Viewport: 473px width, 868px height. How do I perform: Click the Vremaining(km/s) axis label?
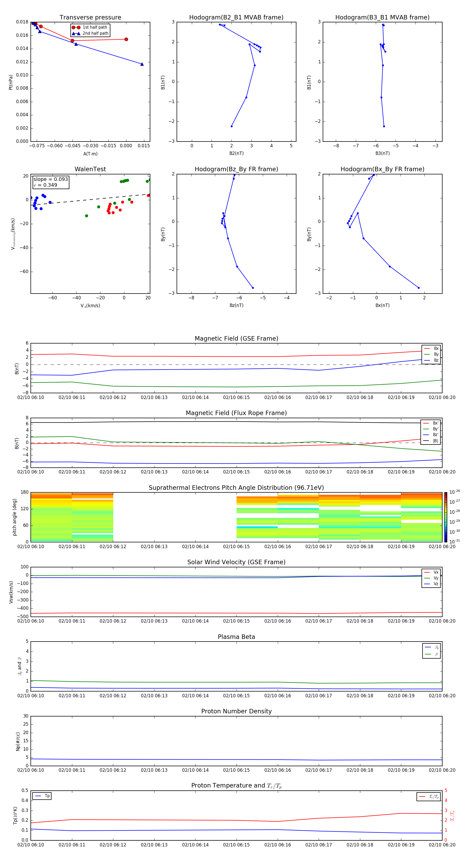pyautogui.click(x=13, y=234)
